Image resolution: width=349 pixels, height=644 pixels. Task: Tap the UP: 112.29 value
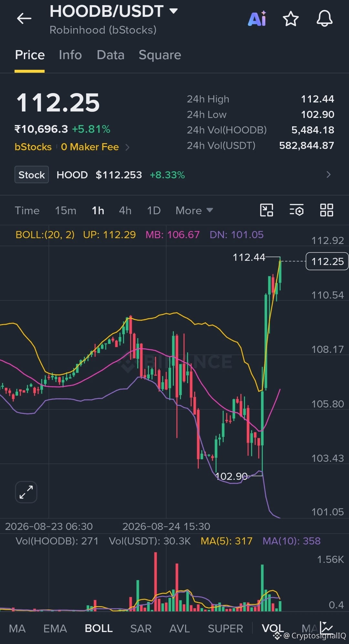(109, 235)
